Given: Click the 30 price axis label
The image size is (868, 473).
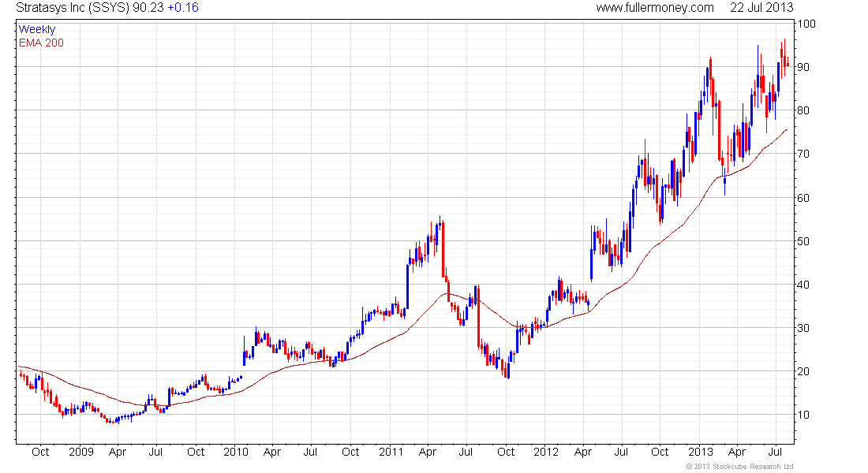Looking at the screenshot, I should point(803,328).
